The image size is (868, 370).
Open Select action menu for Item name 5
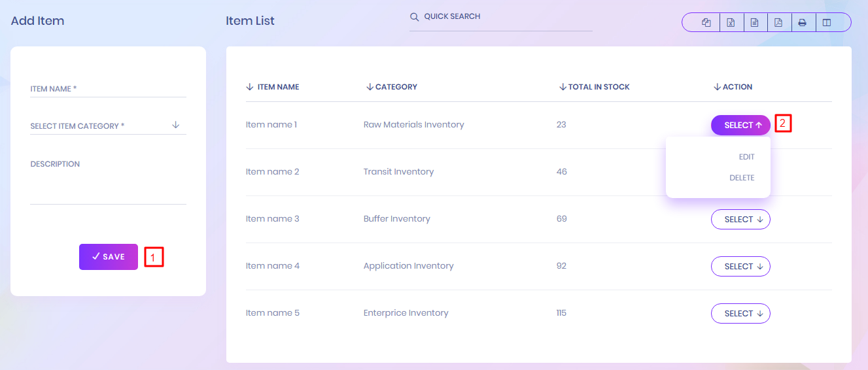(740, 314)
